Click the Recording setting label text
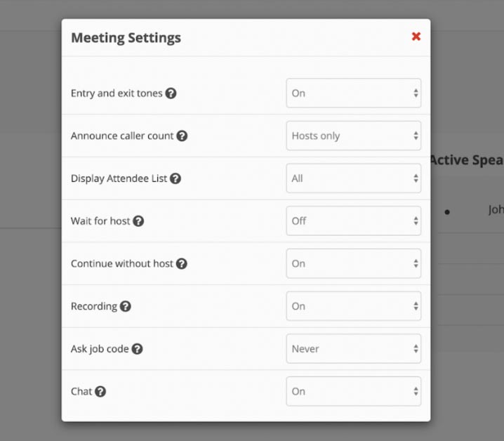 point(93,306)
